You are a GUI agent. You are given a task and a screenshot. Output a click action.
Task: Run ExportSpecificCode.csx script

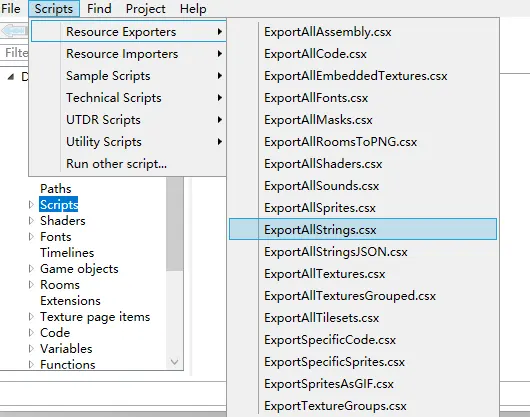363,339
